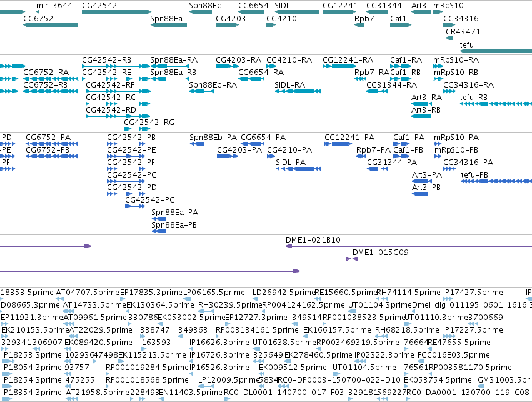
Task: Click the CG6654-RA transcript label
Action: coord(261,73)
